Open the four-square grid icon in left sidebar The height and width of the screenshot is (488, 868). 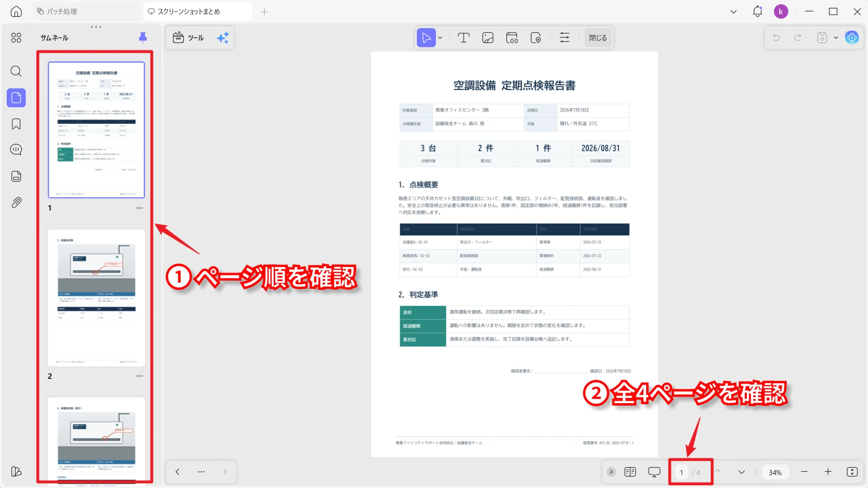16,38
